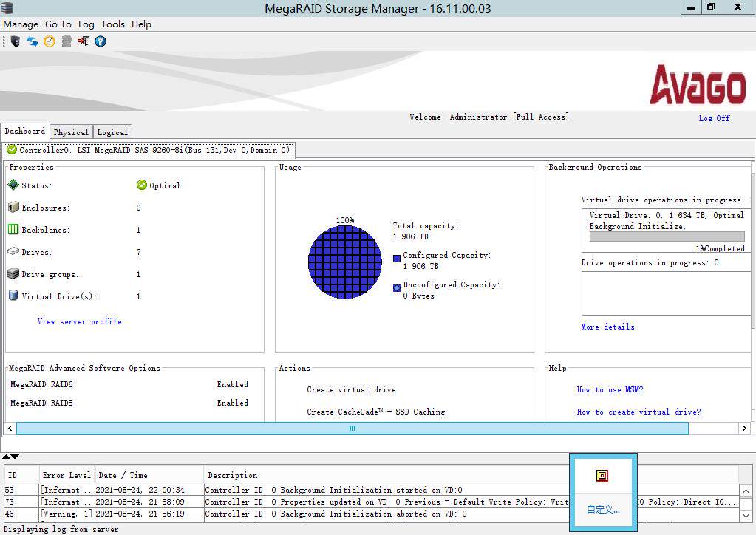Click the Unconfigured Capacity legend marker

click(397, 287)
